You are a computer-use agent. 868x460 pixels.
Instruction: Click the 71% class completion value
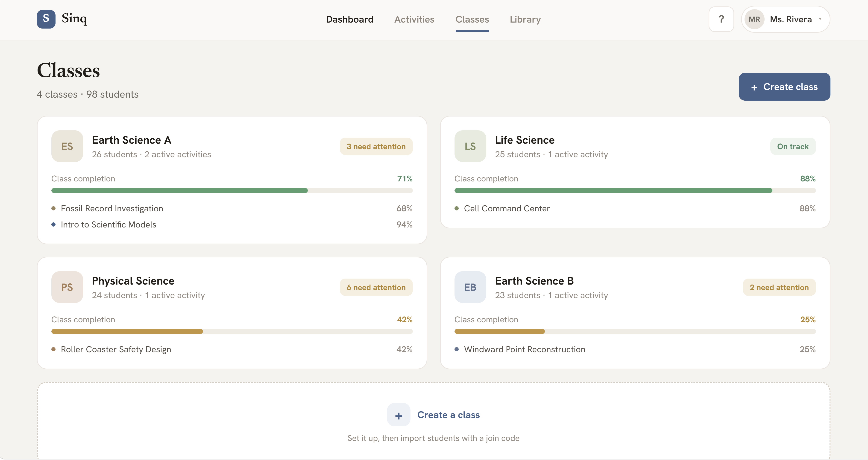pos(405,178)
